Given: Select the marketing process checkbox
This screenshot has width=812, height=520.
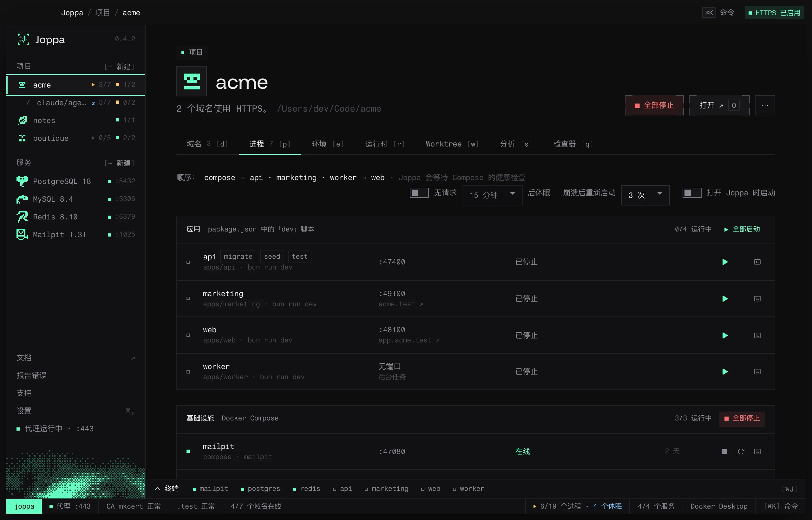Looking at the screenshot, I should [188, 298].
